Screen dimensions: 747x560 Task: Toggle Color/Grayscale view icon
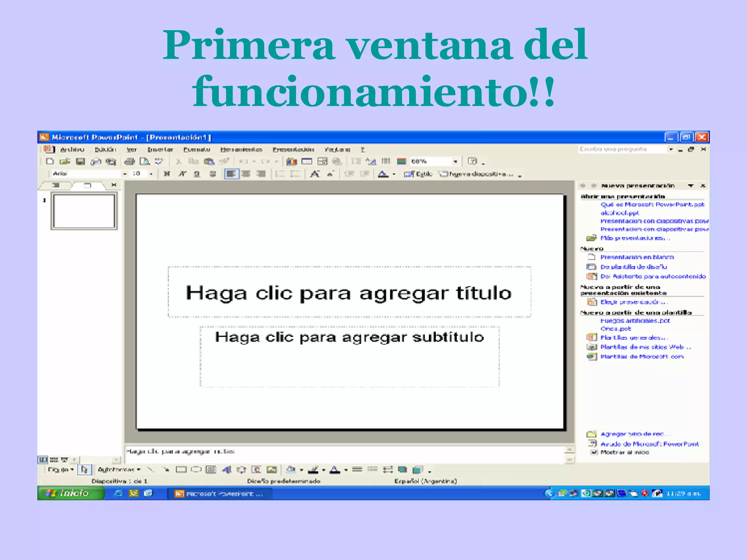click(x=401, y=161)
